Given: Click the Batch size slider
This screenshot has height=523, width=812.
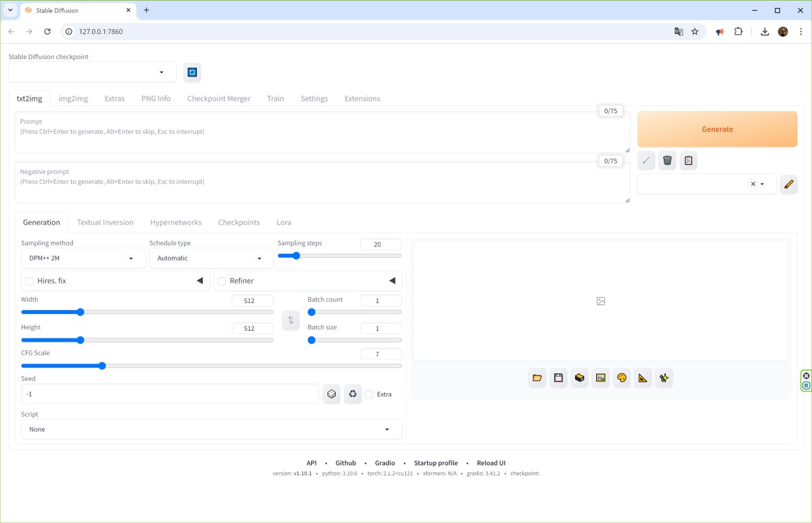Looking at the screenshot, I should pos(355,340).
